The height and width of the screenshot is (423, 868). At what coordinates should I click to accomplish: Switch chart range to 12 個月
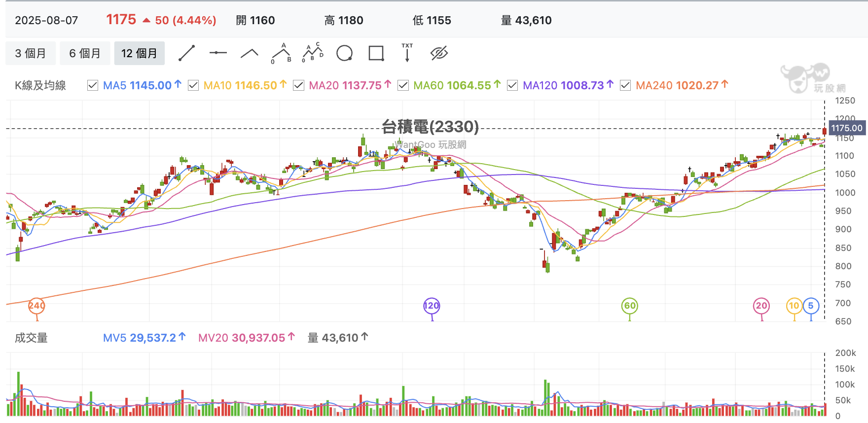[x=140, y=53]
